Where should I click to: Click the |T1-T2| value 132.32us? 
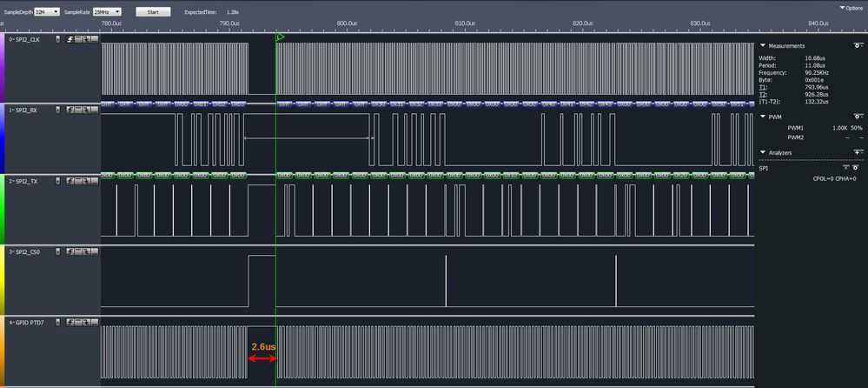[817, 102]
